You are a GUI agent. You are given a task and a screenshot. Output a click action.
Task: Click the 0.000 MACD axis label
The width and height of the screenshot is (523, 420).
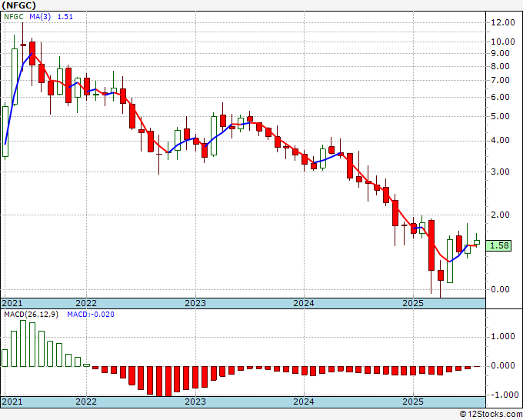(x=503, y=366)
